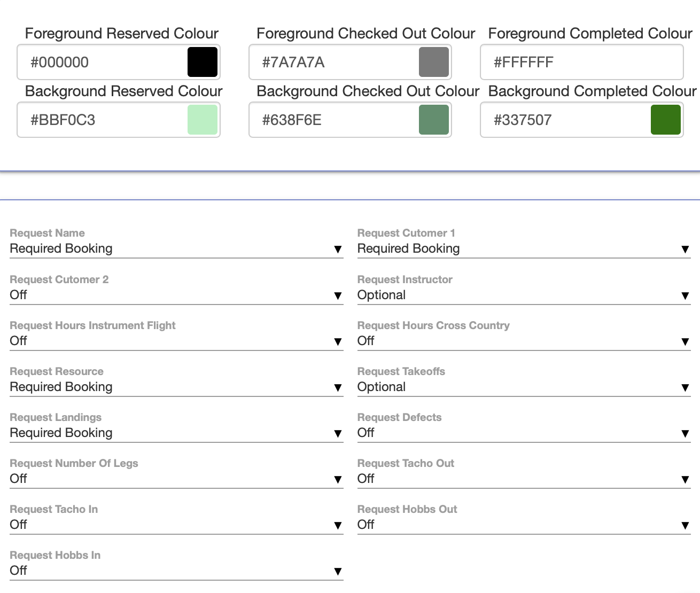This screenshot has height=593, width=700.
Task: Open the Request Cutomer 1 dropdown
Action: 524,249
